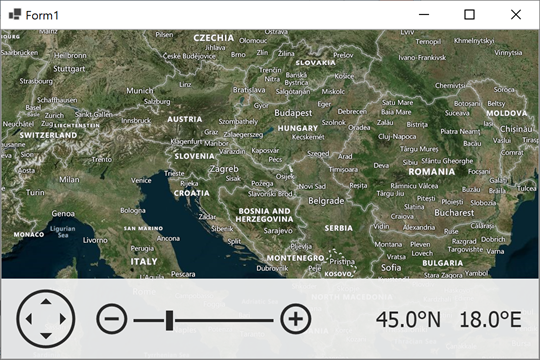
Task: Click the SWITZERLAND country label
Action: coord(48,135)
